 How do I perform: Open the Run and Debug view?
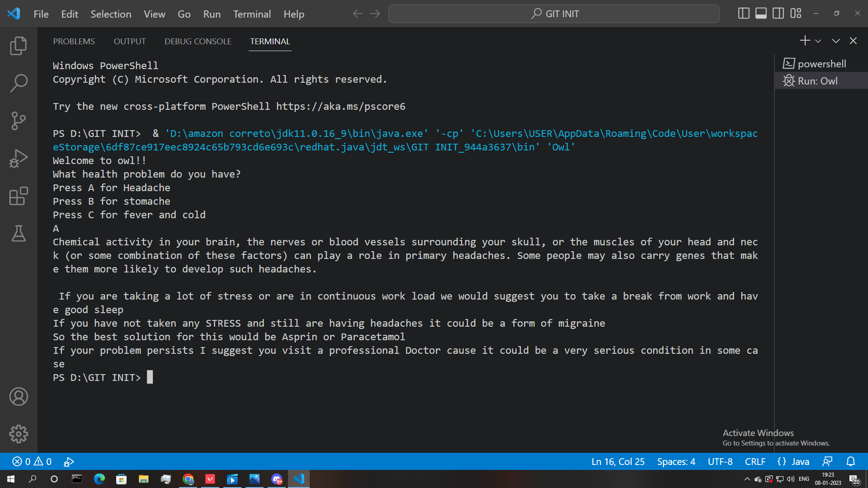click(19, 158)
